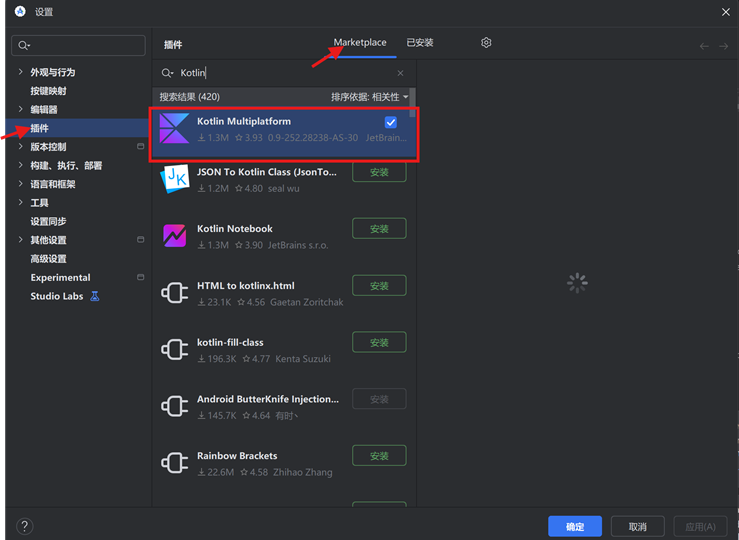
Task: Expand the 编辑器 settings group
Action: point(20,109)
